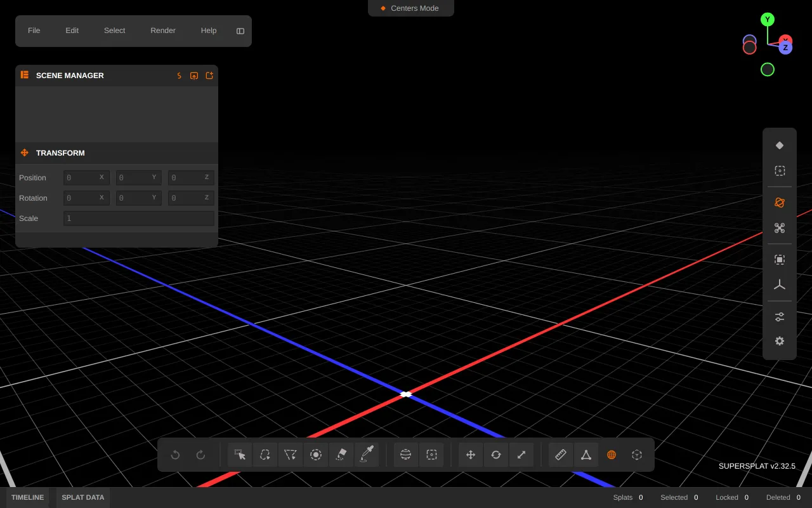
Task: Open the settings gear in right toolbar
Action: click(780, 341)
